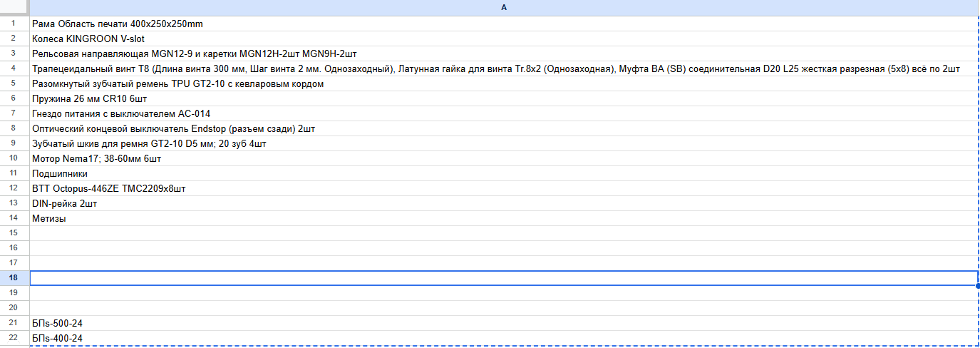This screenshot has height=348, width=980.
Task: Click the DIN-рейка 2шт cell
Action: (64, 203)
